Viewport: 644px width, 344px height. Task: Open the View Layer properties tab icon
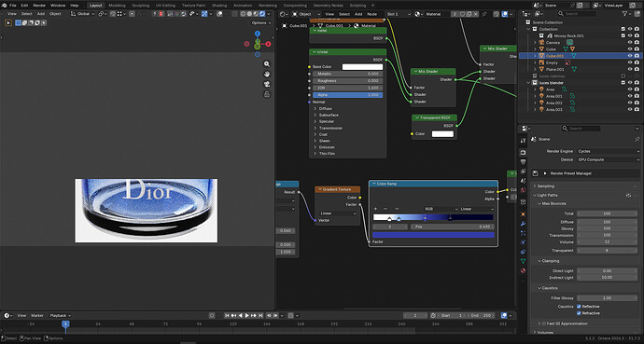(523, 172)
